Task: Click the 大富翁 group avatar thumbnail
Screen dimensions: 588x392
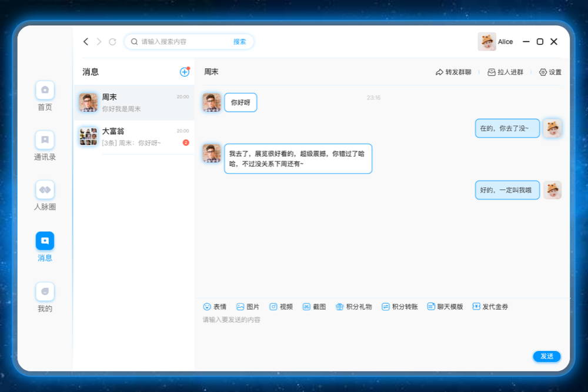Action: pyautogui.click(x=88, y=137)
